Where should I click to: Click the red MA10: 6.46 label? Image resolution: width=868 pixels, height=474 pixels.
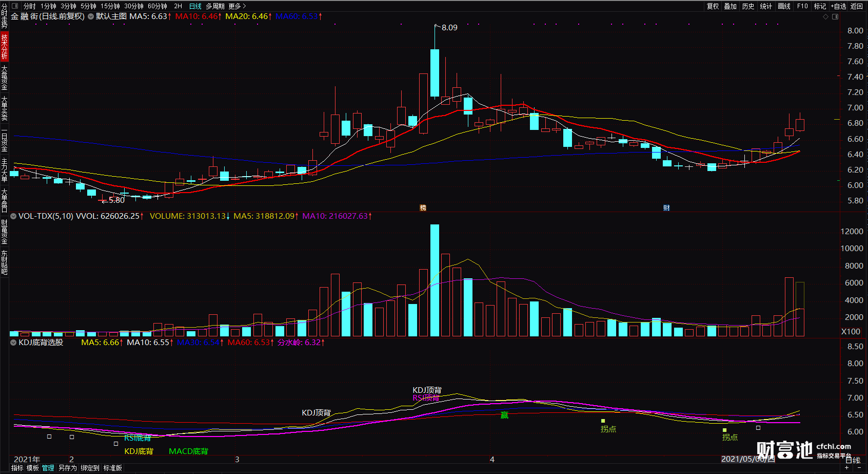pyautogui.click(x=199, y=16)
